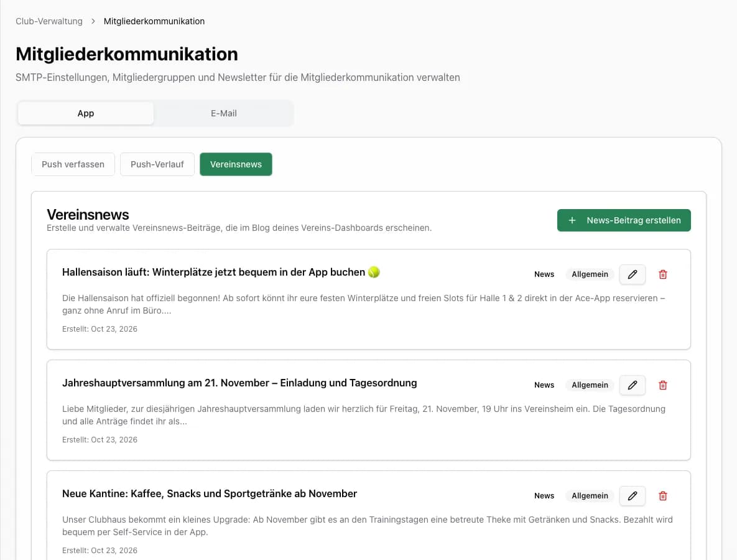Click the Hallensaison post excerpt text

pos(363,304)
